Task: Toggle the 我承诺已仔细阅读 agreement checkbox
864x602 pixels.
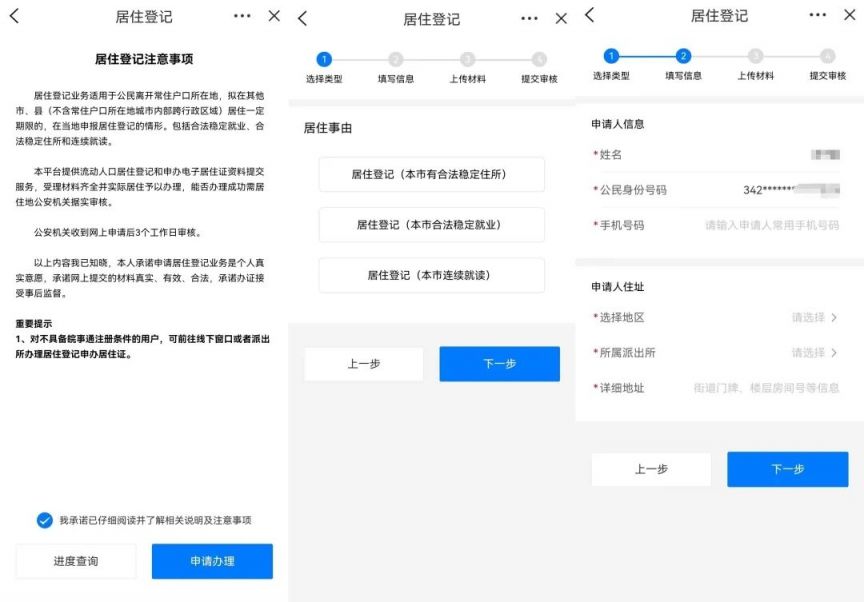Action: coord(44,520)
